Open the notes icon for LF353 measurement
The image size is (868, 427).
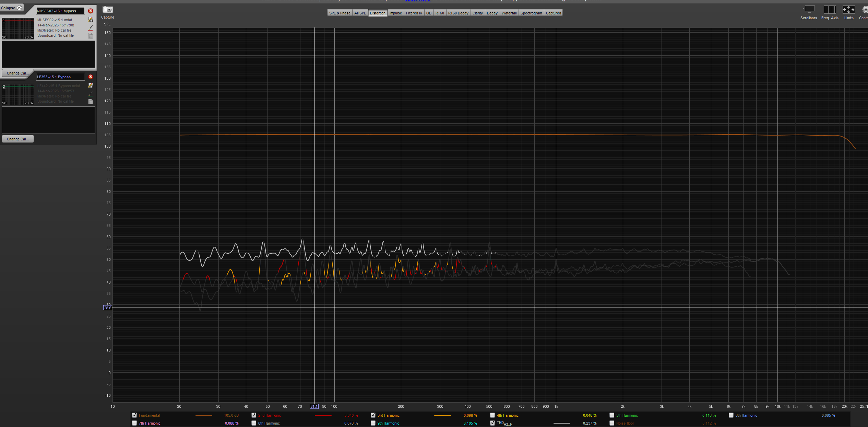[91, 102]
